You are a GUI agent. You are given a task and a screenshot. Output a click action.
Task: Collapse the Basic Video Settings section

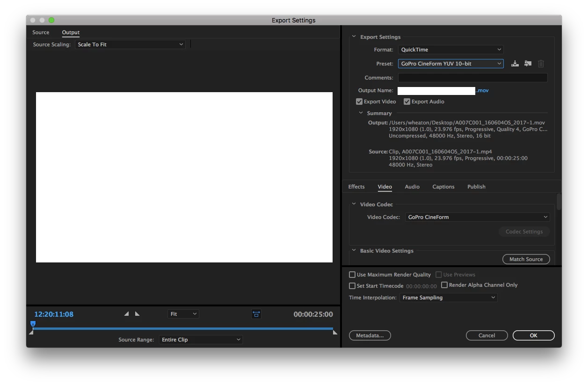354,250
